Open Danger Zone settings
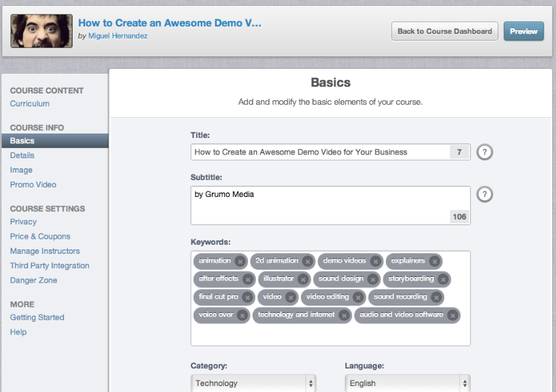 coord(33,280)
